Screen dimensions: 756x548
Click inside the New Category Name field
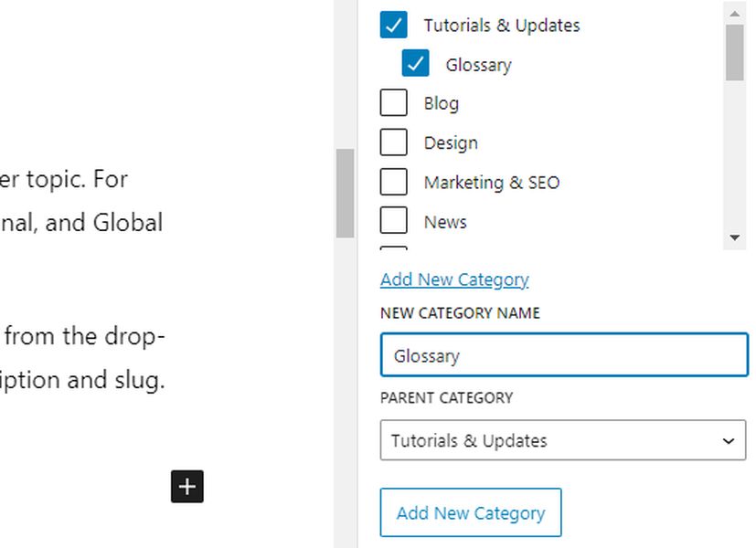tap(563, 354)
